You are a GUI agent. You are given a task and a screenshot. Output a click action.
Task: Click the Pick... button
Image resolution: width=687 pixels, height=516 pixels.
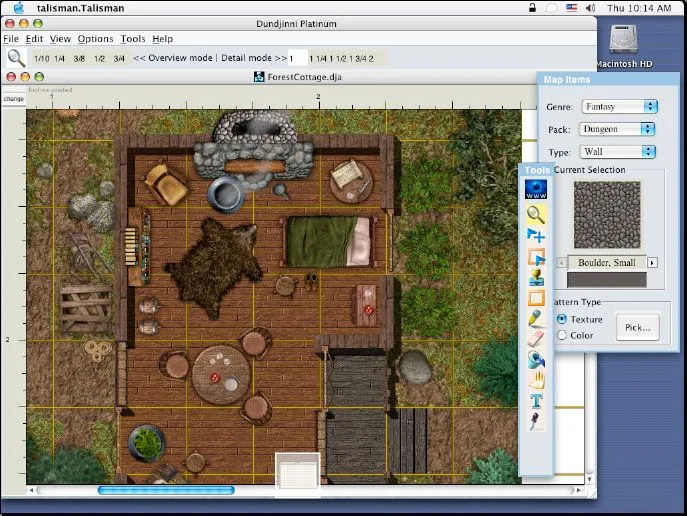click(x=637, y=327)
